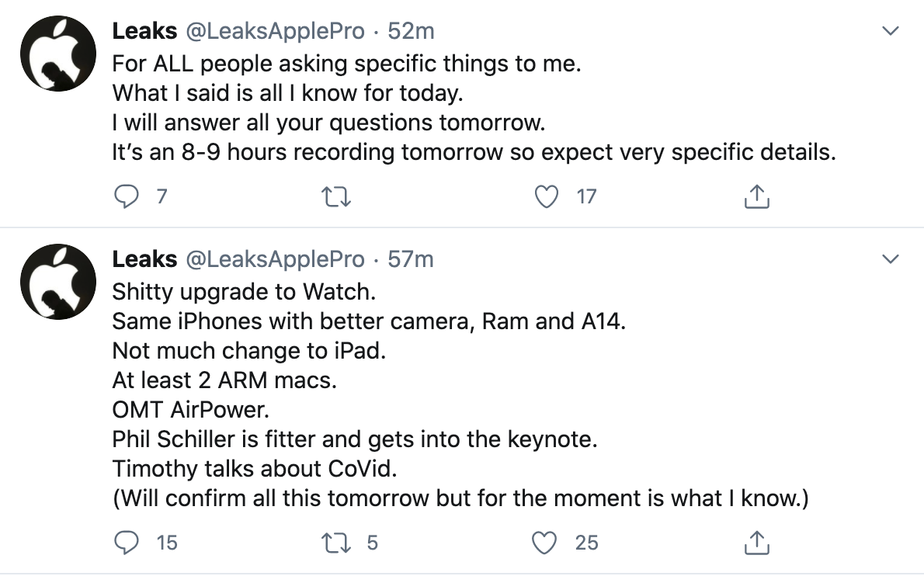Screen dimensions: 924x576
Task: Open the more-options chevron on 57m tweet
Action: coord(891,258)
